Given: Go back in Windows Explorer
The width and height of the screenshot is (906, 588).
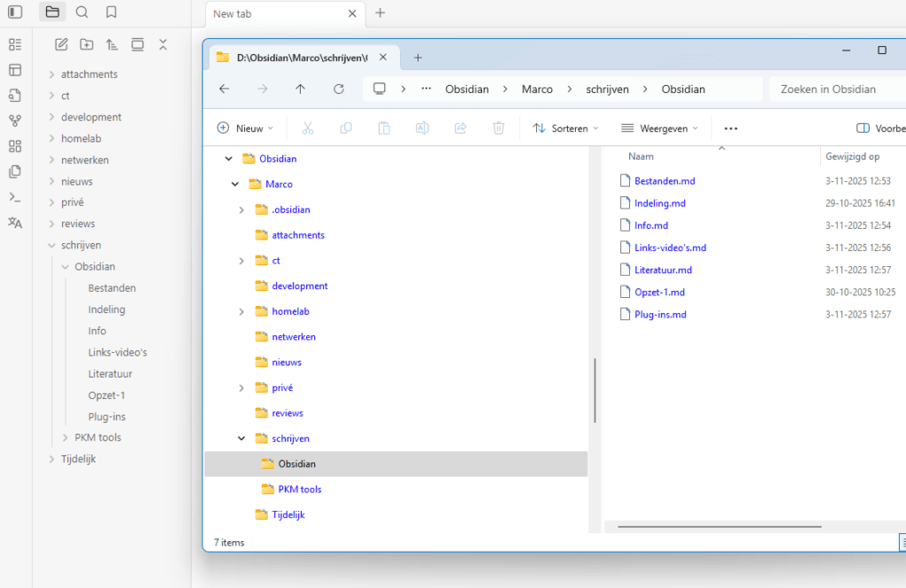Looking at the screenshot, I should (x=224, y=89).
